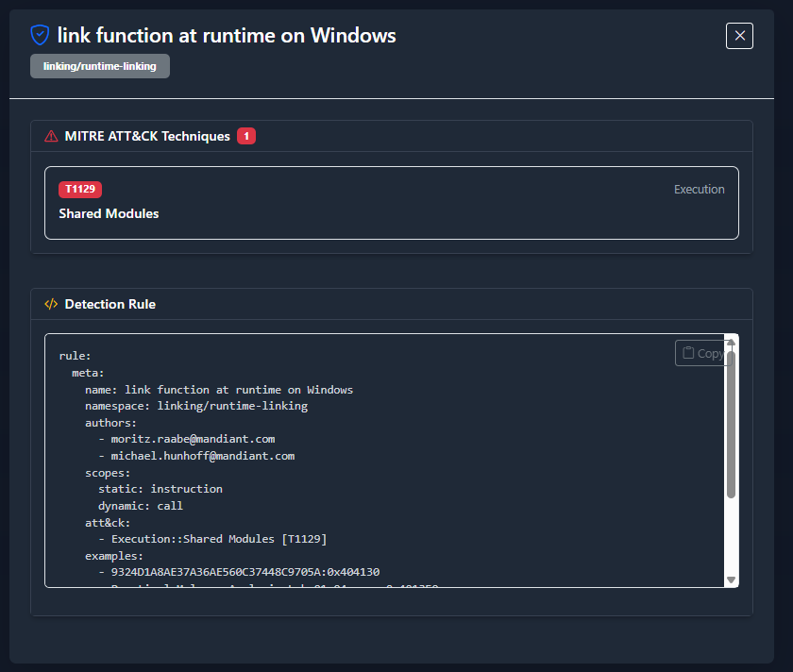
Task: Click the 'scopes:' line in code
Action: tap(108, 473)
